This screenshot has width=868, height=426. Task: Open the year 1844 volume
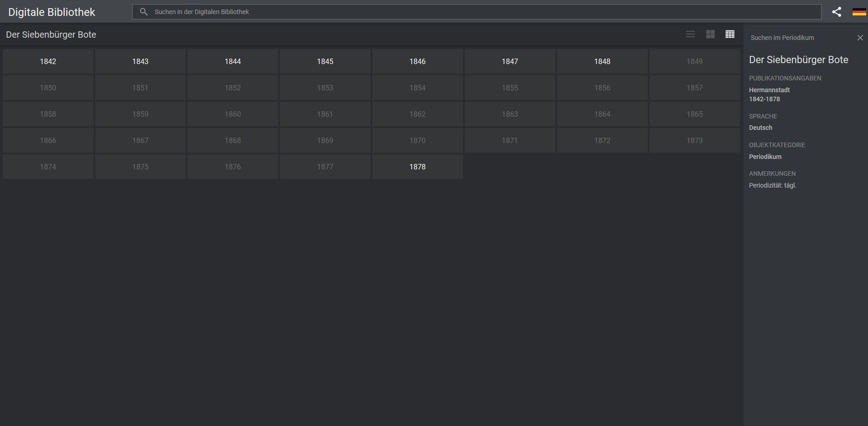pyautogui.click(x=233, y=61)
